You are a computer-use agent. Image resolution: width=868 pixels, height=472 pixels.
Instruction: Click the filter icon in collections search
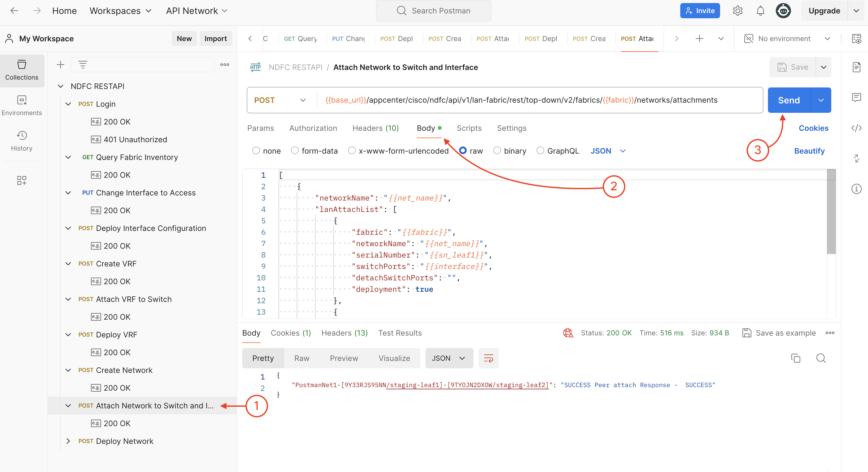pyautogui.click(x=83, y=65)
